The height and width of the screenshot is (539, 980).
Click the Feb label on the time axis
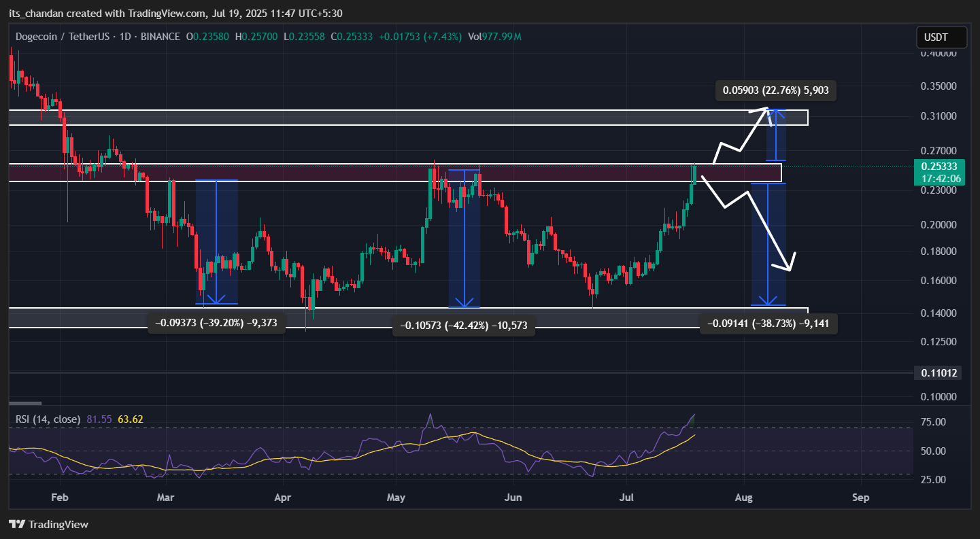(x=60, y=498)
